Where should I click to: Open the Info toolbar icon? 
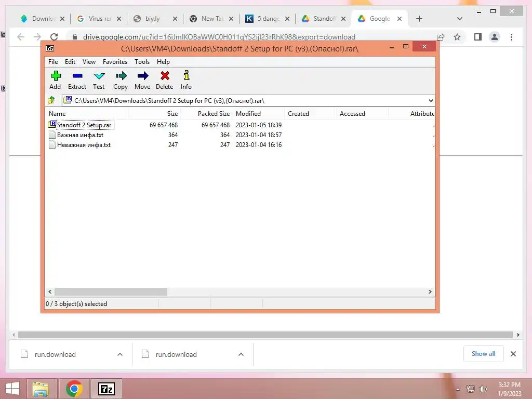187,75
